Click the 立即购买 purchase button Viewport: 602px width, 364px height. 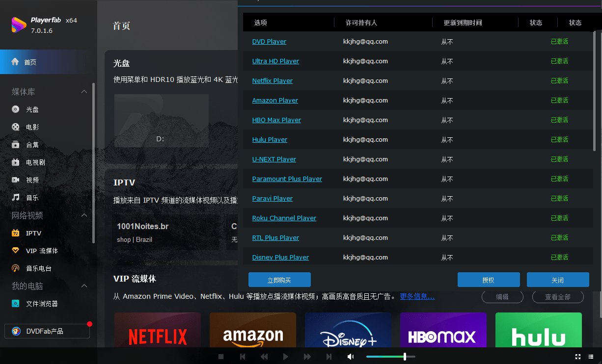pyautogui.click(x=279, y=280)
